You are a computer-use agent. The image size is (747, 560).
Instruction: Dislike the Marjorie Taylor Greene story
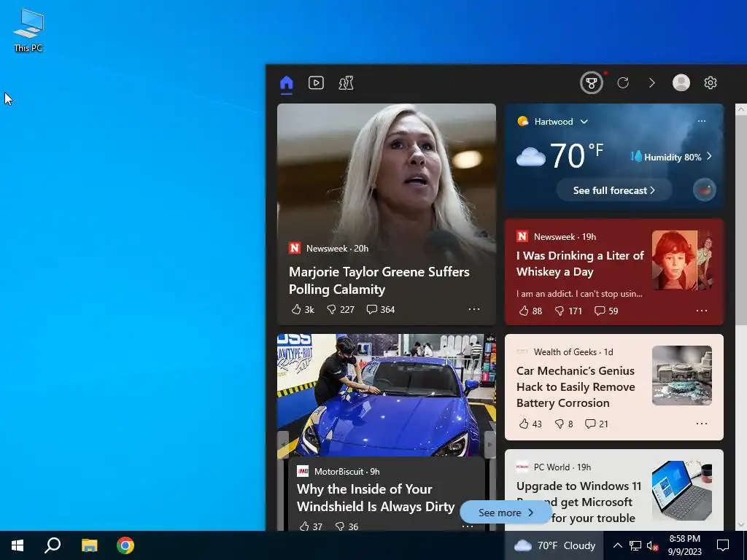pos(341,309)
